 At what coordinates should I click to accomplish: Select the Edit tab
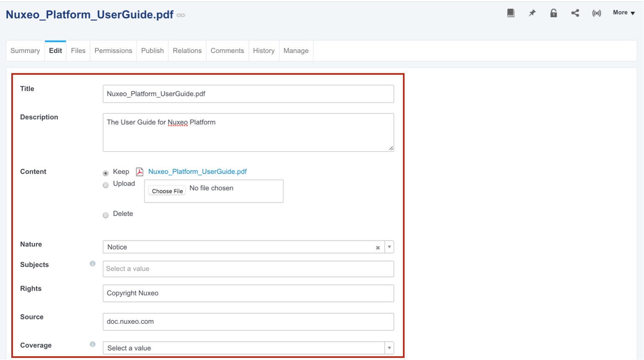pos(55,51)
